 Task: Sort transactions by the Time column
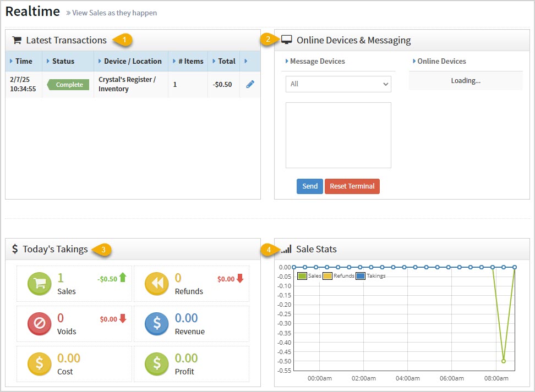[x=22, y=61]
